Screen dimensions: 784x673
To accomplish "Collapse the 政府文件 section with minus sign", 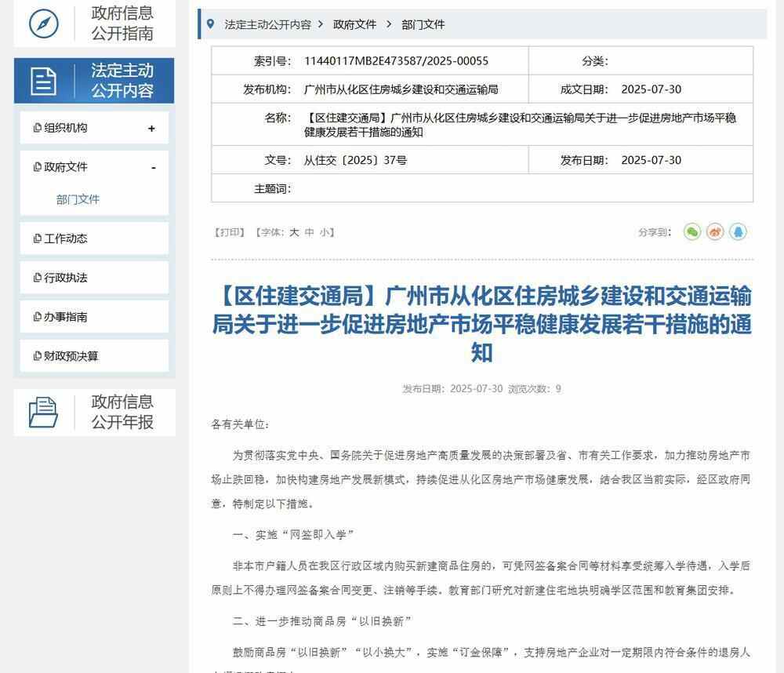I will pyautogui.click(x=153, y=168).
